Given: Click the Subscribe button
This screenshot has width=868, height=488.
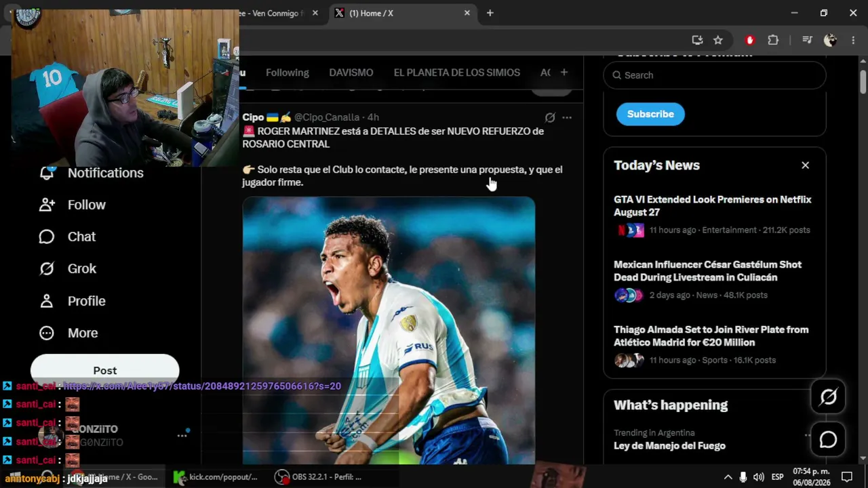Looking at the screenshot, I should tap(650, 114).
